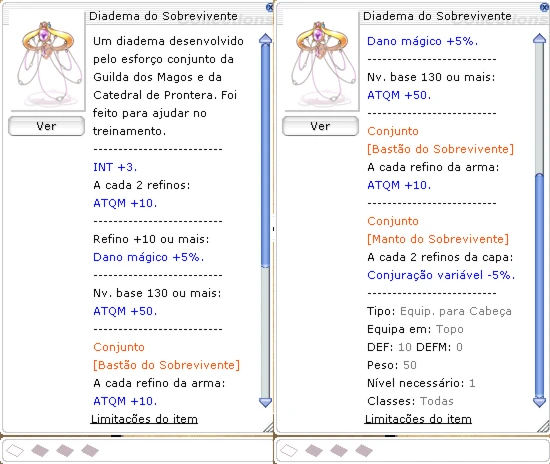The height and width of the screenshot is (464, 550).
Task: Close the left Diadema do Sobrevivente window
Action: point(269,7)
